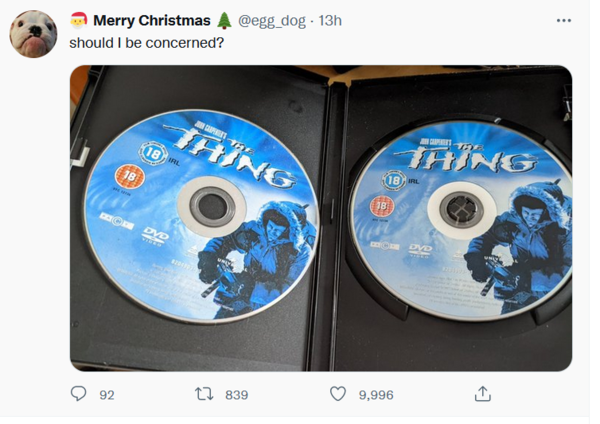
Task: Click the left The Thing disc in photo
Action: coord(201,215)
